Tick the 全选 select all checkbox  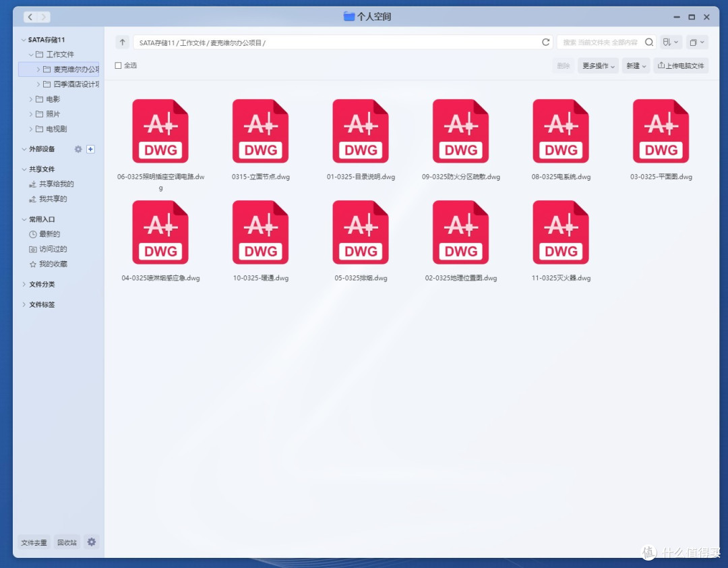point(118,65)
